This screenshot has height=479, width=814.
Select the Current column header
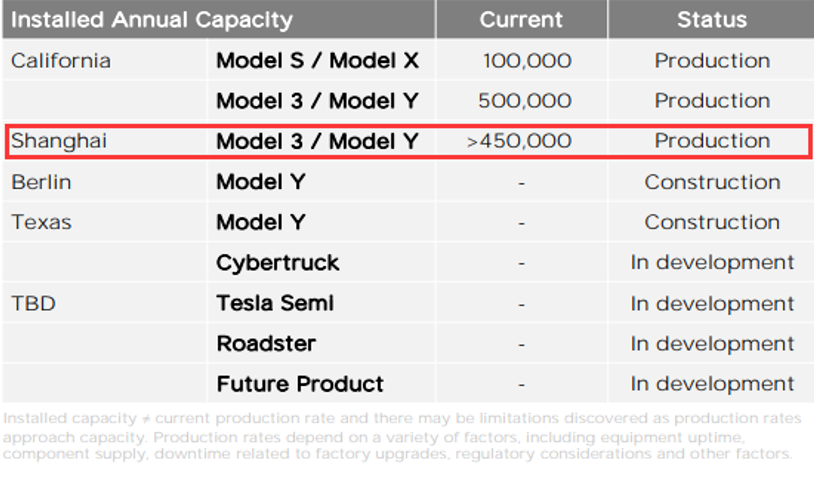[521, 20]
